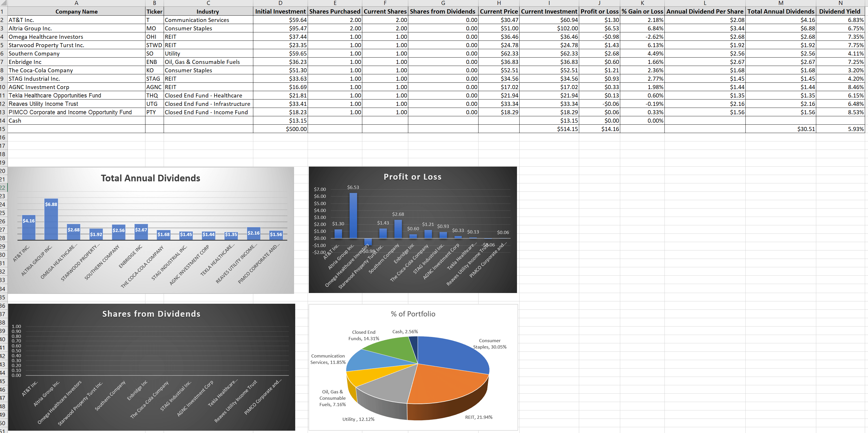
Task: Click the Enbridge Inc name cell
Action: pyautogui.click(x=77, y=62)
